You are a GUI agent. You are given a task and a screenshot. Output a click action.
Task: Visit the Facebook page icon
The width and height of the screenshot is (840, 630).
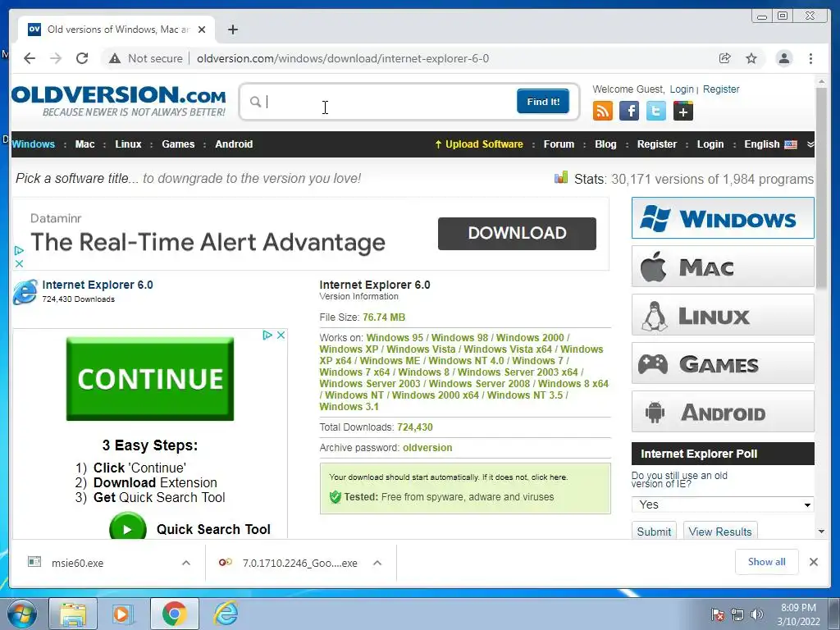click(629, 111)
